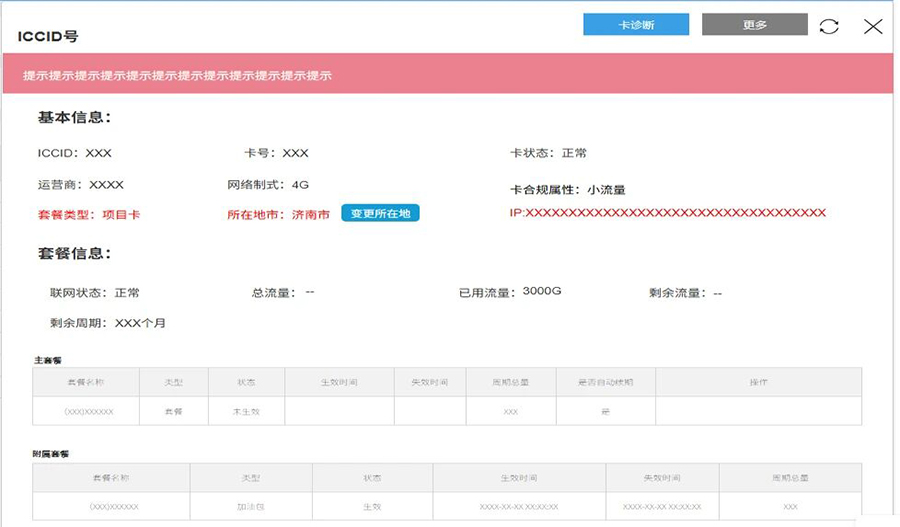Click the refresh icon beside 更多

[x=829, y=26]
